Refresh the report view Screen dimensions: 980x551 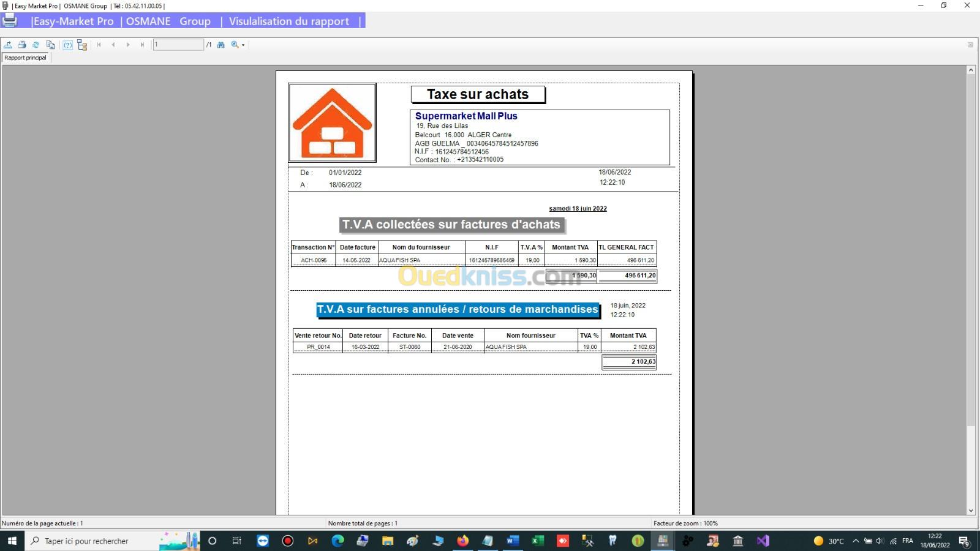coord(36,45)
